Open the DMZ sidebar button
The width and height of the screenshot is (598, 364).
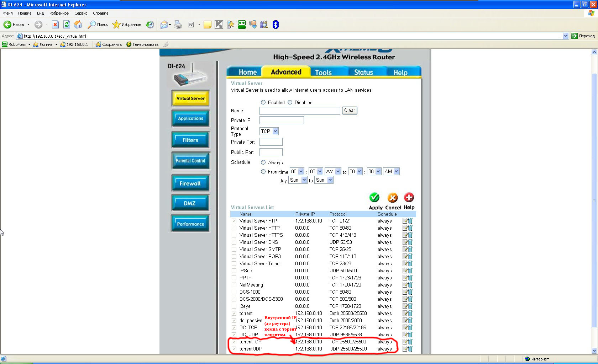[x=190, y=203]
